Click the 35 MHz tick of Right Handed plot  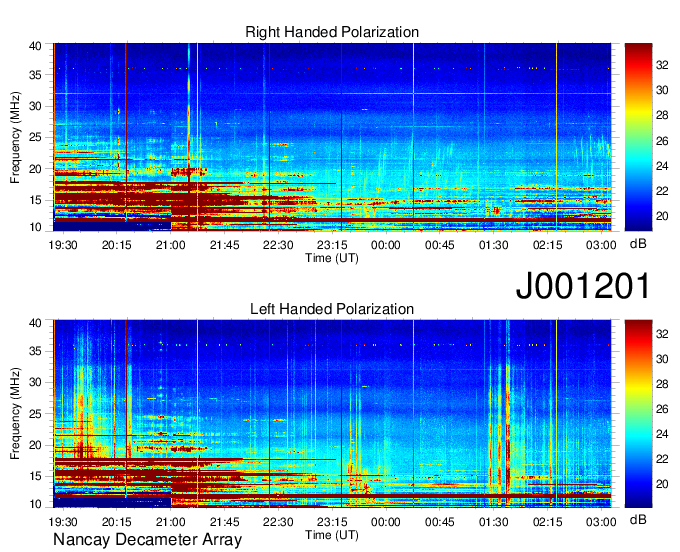click(35, 75)
